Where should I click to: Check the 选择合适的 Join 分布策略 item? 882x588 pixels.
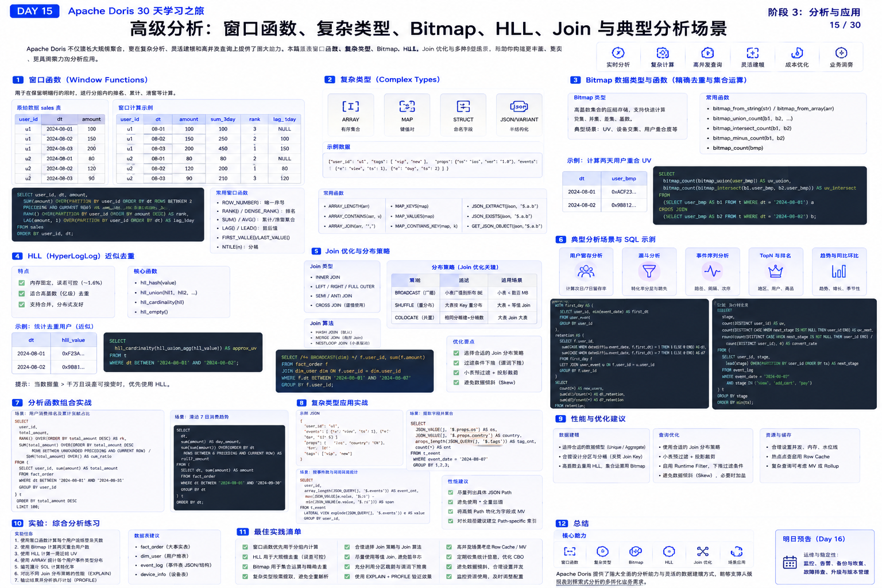coord(457,353)
